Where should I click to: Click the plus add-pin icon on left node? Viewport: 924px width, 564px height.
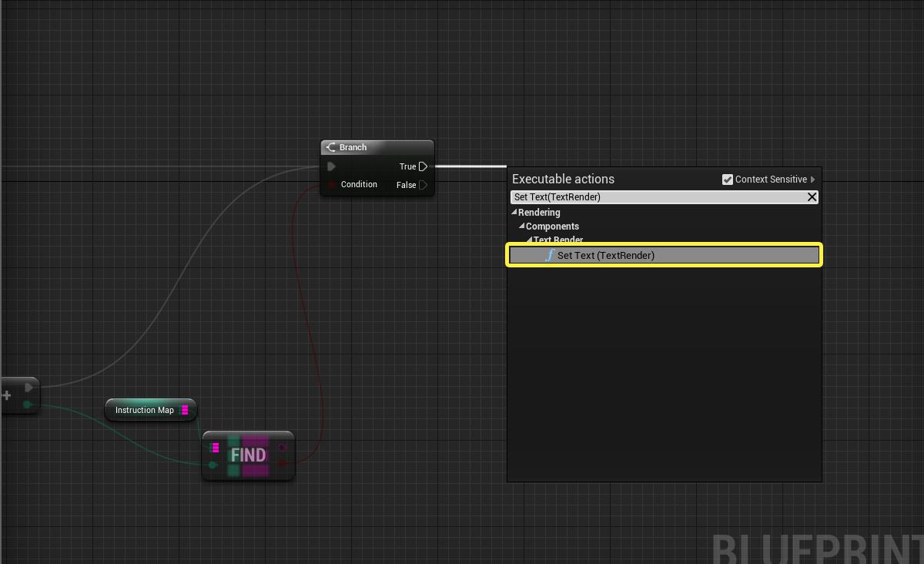tap(7, 395)
